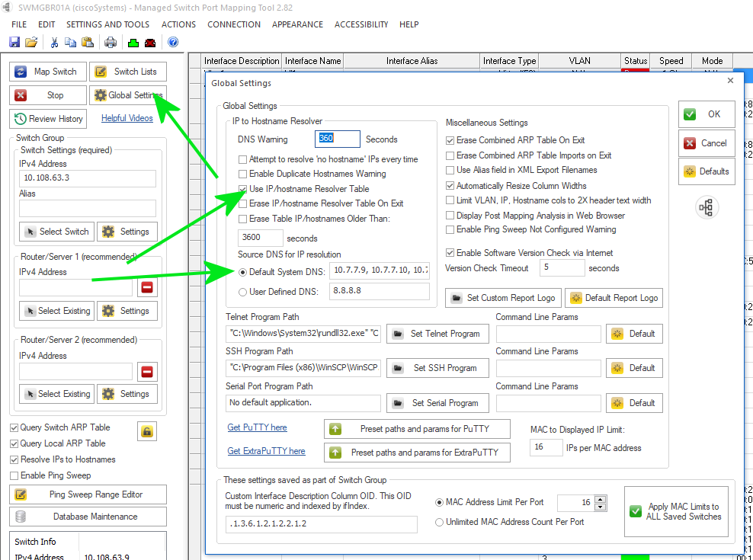This screenshot has height=560, width=753.
Task: Click Cancel in the Global Settings dialog
Action: [x=707, y=143]
